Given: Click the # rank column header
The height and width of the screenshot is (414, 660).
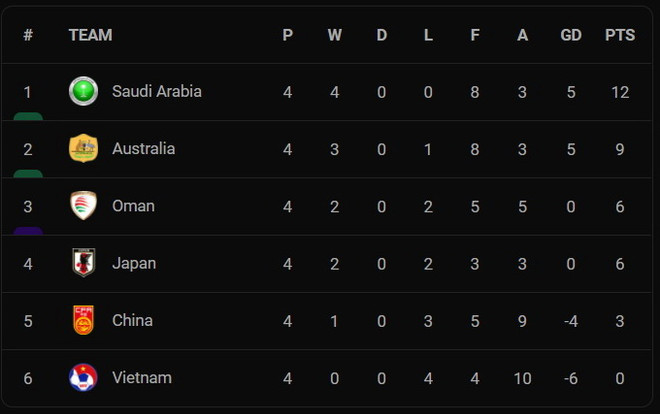Looking at the screenshot, I should tap(28, 35).
